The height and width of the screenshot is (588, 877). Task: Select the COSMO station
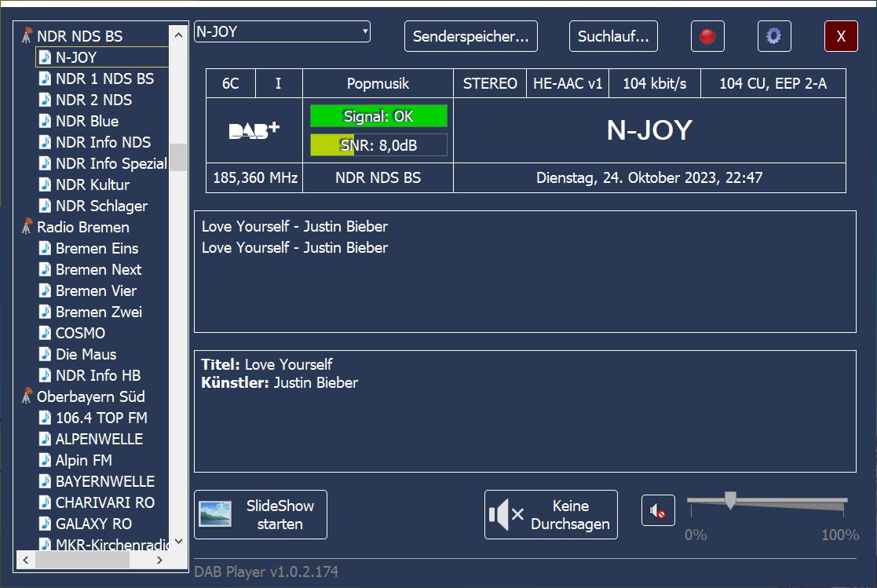[80, 333]
